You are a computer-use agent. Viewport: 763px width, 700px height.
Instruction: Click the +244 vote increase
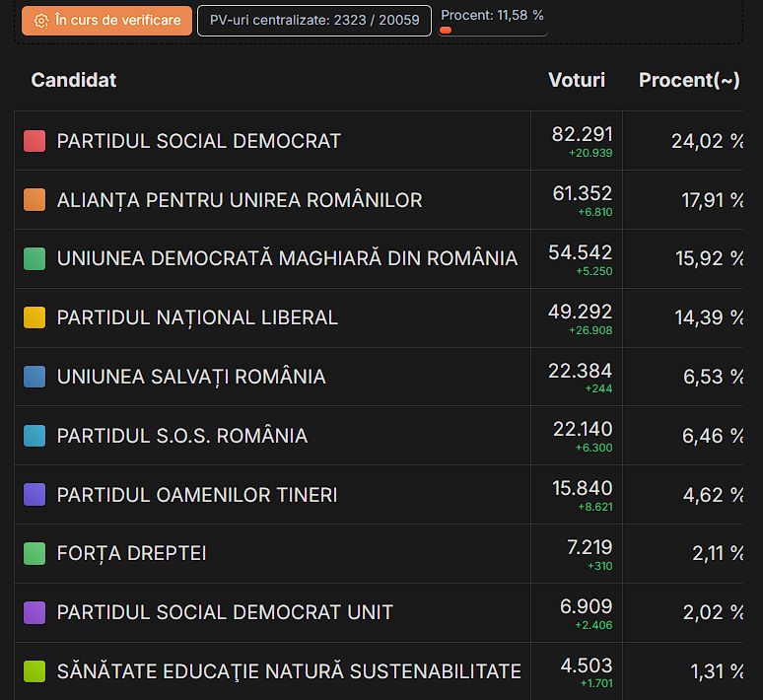point(598,388)
